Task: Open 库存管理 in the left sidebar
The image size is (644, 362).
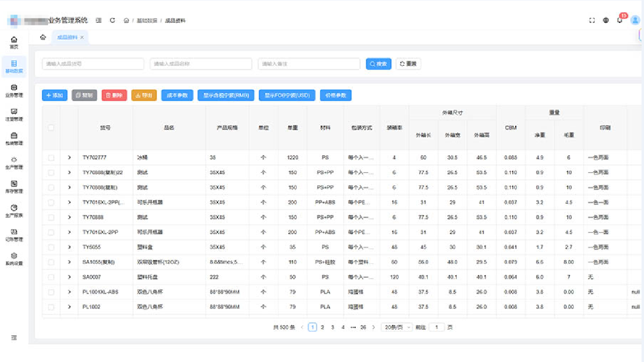Action: click(14, 187)
